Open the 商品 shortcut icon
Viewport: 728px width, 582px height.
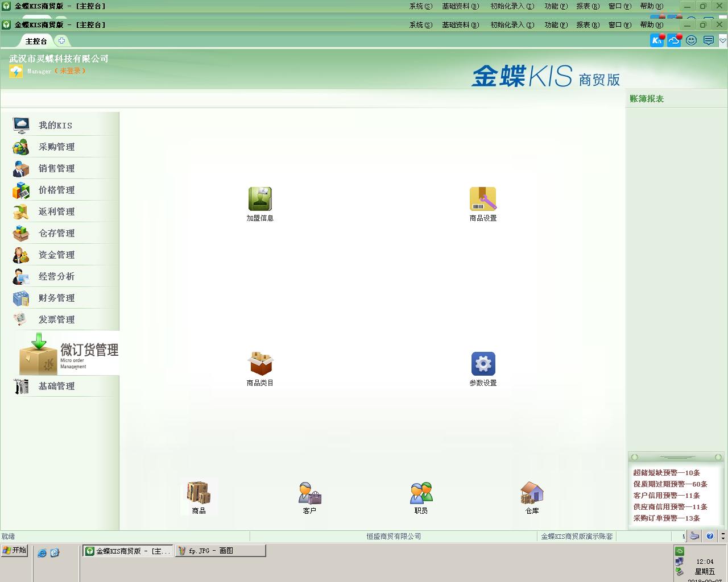(198, 498)
